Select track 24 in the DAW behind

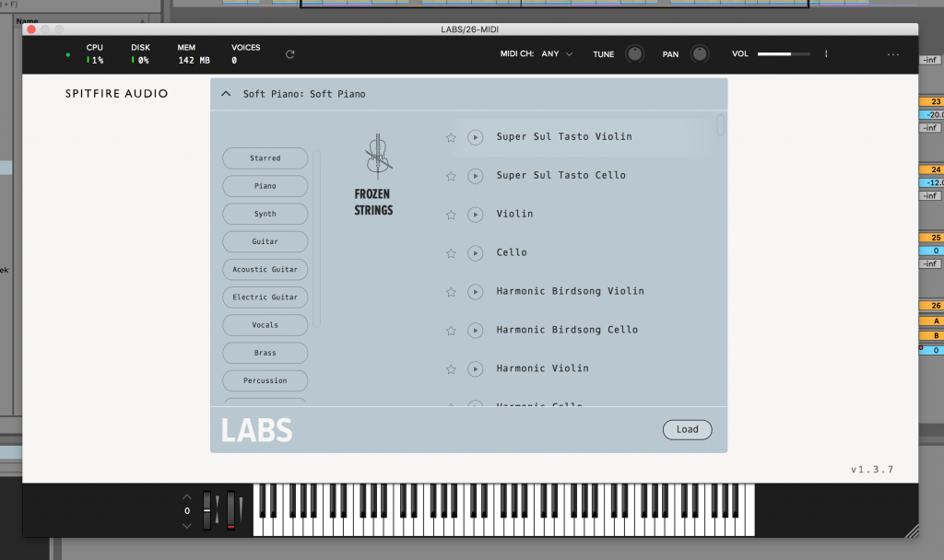[x=931, y=169]
